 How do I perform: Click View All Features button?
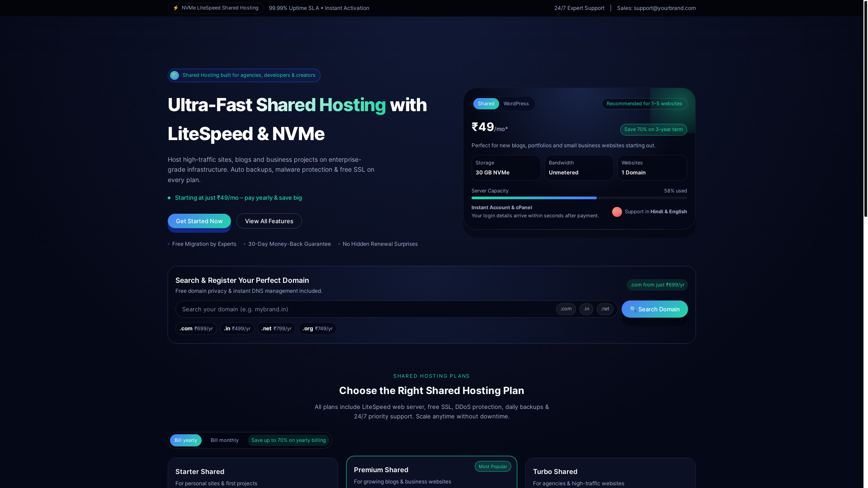coord(269,221)
